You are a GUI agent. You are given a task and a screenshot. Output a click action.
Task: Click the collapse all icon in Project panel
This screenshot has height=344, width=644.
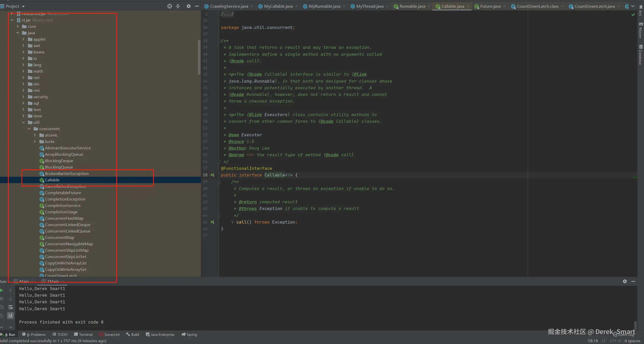[178, 6]
